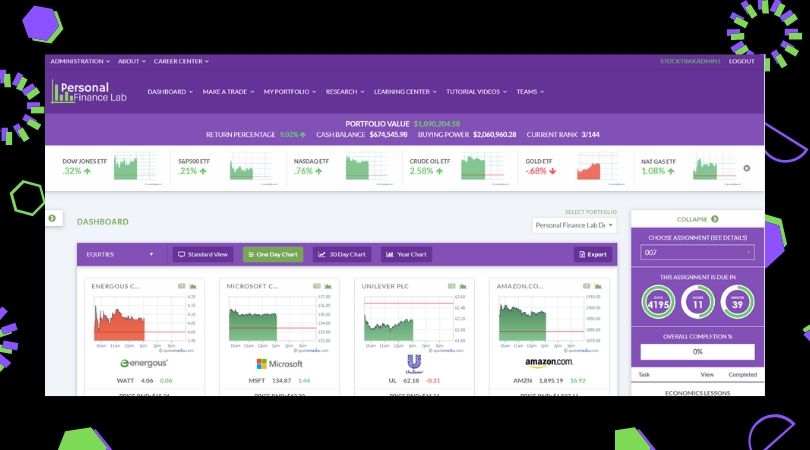Click the Energous company logo
This screenshot has width=810, height=450.
point(144,363)
